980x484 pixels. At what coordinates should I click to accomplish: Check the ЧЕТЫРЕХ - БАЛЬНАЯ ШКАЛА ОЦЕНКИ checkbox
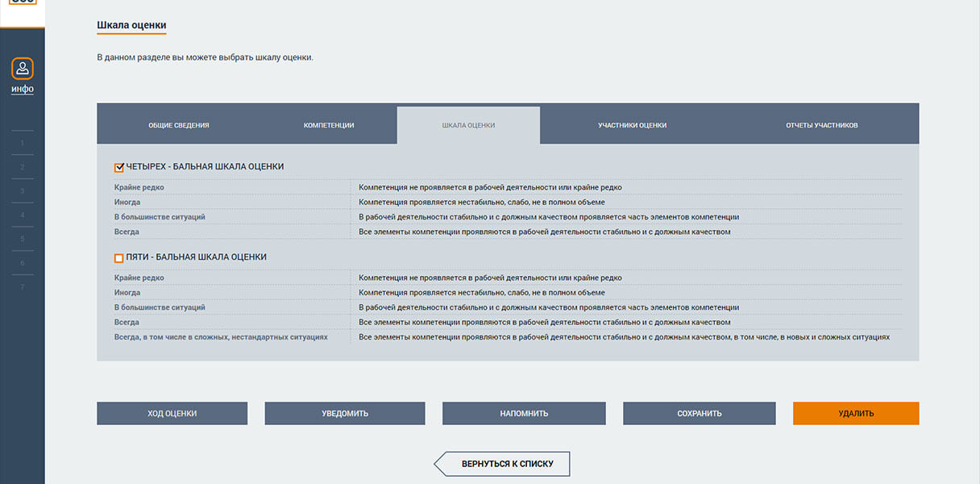point(119,168)
